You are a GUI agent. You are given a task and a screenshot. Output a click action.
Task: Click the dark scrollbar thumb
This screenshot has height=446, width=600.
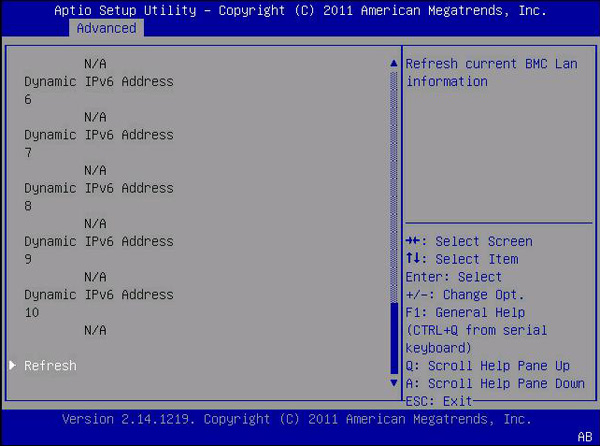click(394, 338)
